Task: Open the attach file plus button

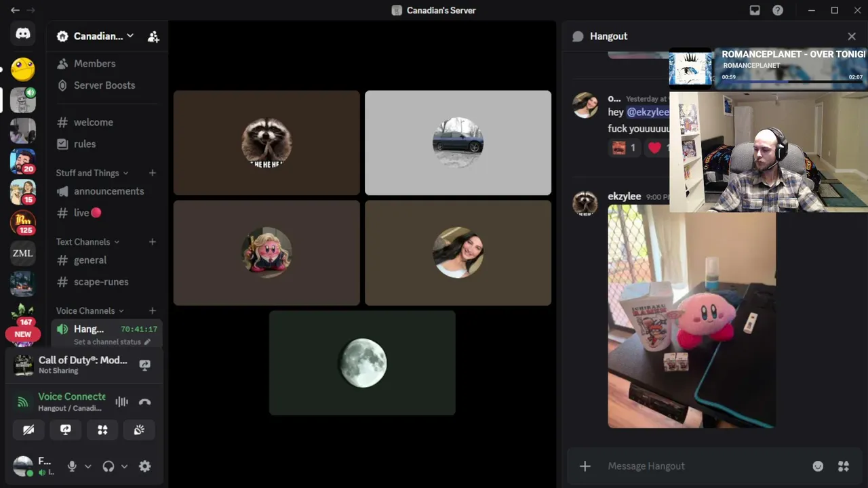Action: coord(585,466)
